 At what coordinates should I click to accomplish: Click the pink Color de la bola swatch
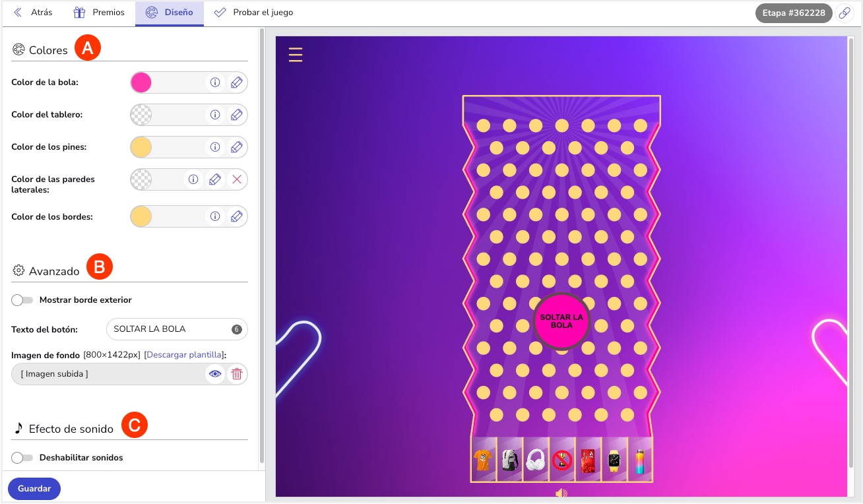[x=141, y=82]
